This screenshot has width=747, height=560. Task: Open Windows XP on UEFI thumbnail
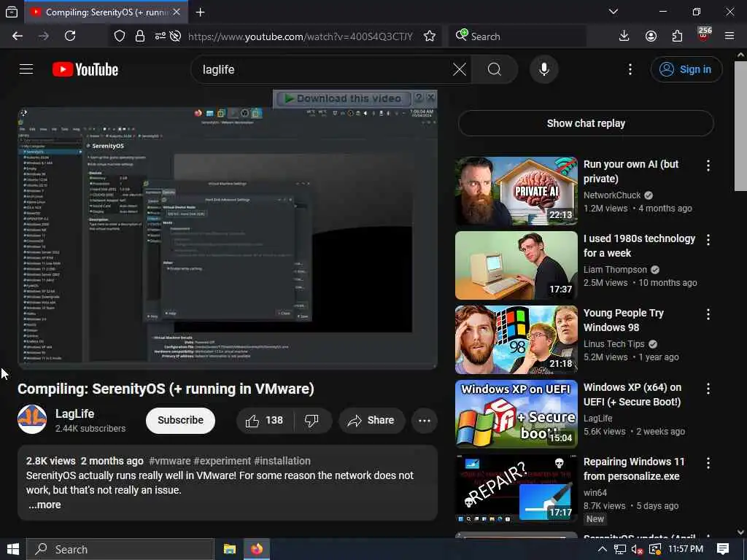click(x=516, y=414)
